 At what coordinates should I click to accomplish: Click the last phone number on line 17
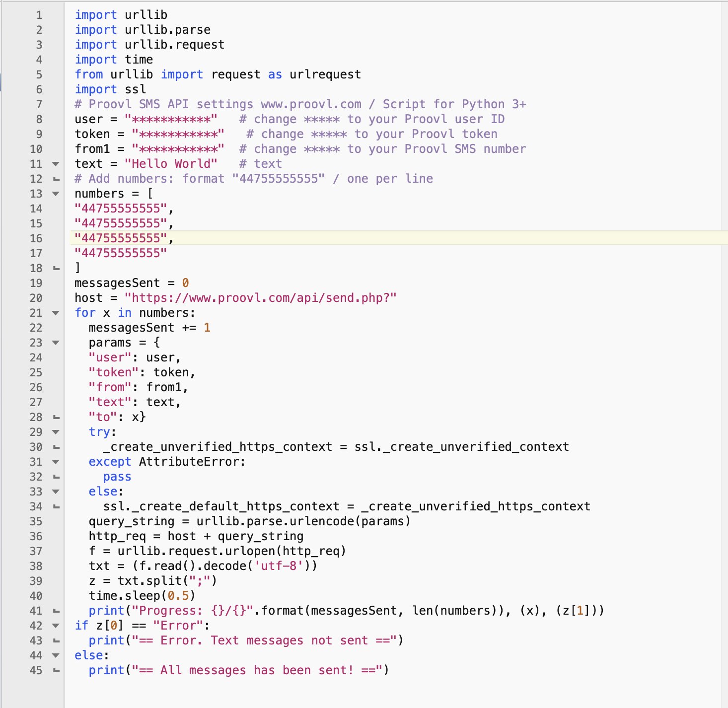point(121,253)
